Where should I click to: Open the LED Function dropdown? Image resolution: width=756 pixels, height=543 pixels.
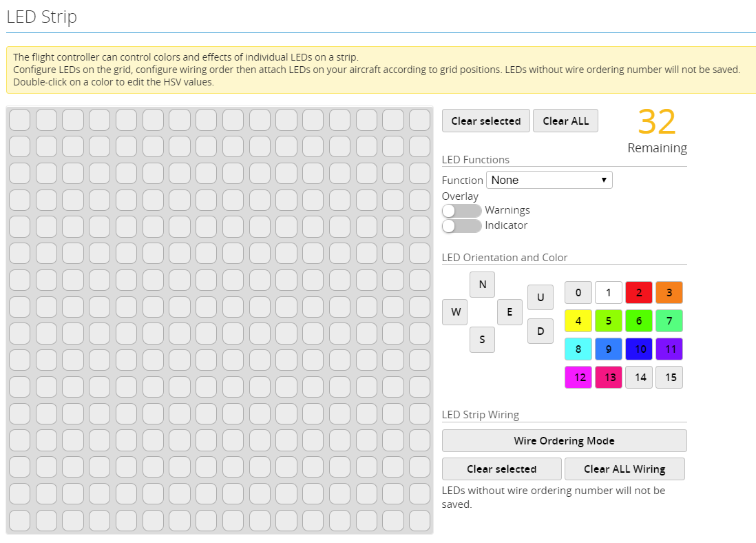tap(549, 180)
